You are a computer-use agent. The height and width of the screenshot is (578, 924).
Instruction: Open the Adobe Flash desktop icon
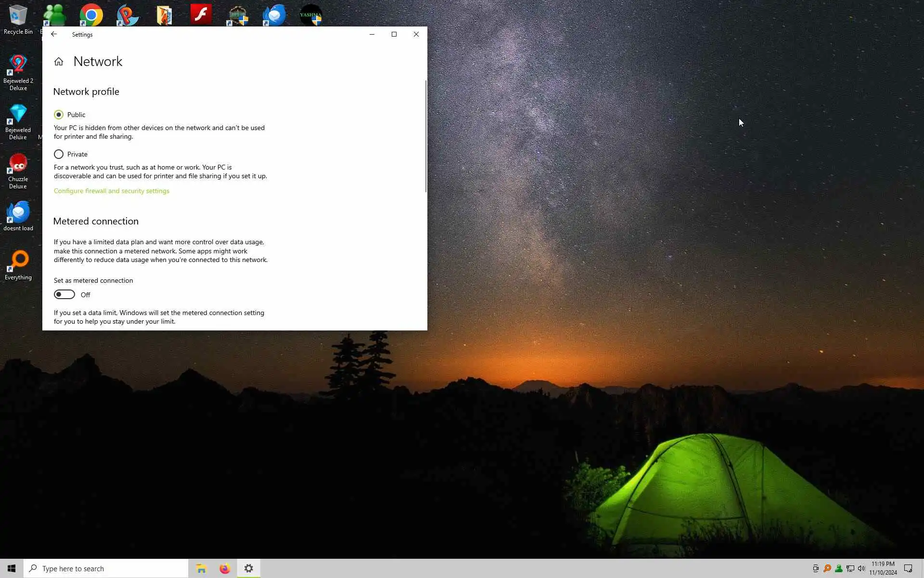coord(201,14)
